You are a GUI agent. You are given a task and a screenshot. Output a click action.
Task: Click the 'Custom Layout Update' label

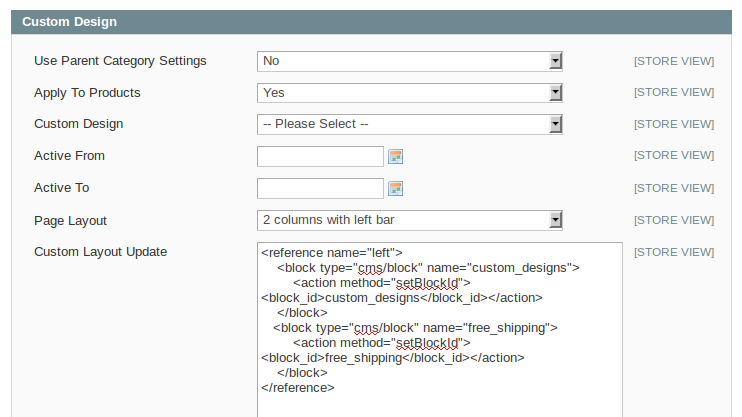[x=100, y=252]
